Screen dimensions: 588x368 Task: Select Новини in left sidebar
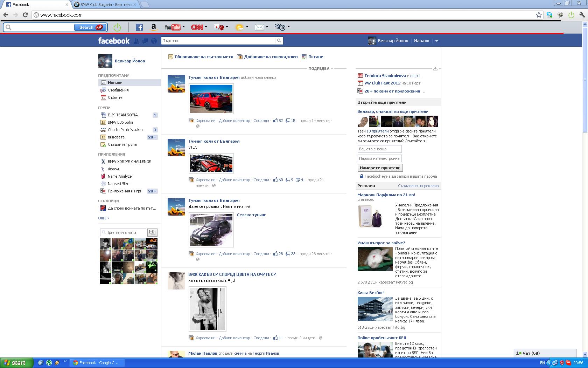[x=129, y=83]
